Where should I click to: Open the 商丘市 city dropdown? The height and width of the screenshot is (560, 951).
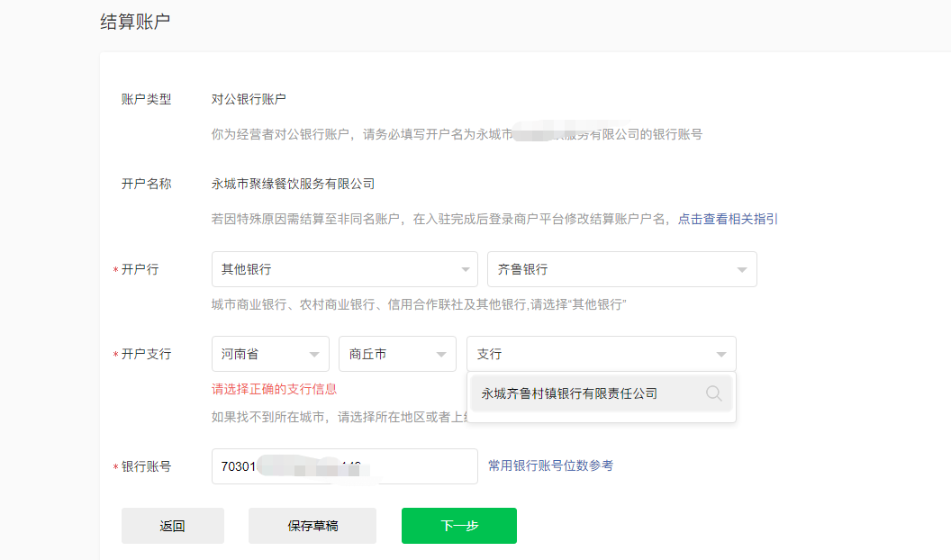[x=397, y=354]
